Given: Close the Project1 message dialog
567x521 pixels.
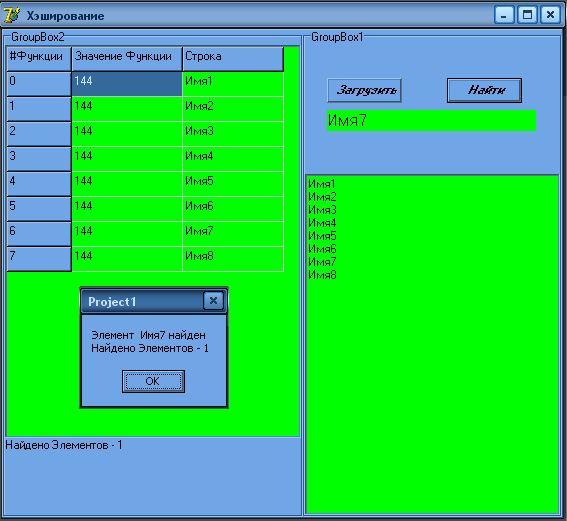Looking at the screenshot, I should 213,300.
